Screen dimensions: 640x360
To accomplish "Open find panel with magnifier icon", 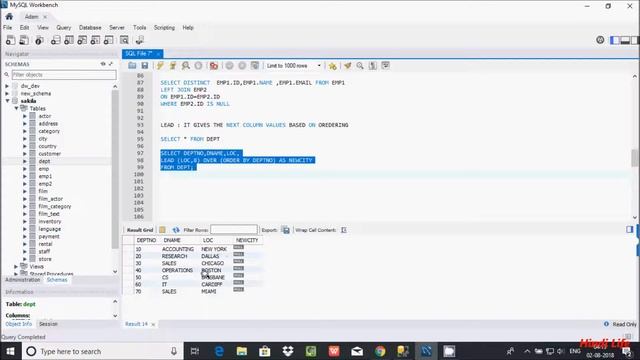I will click(360, 66).
